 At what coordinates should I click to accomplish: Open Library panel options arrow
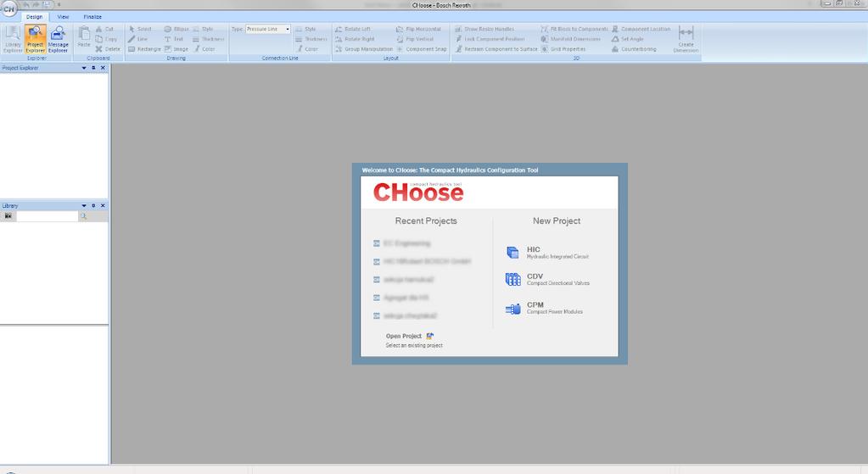pyautogui.click(x=84, y=206)
